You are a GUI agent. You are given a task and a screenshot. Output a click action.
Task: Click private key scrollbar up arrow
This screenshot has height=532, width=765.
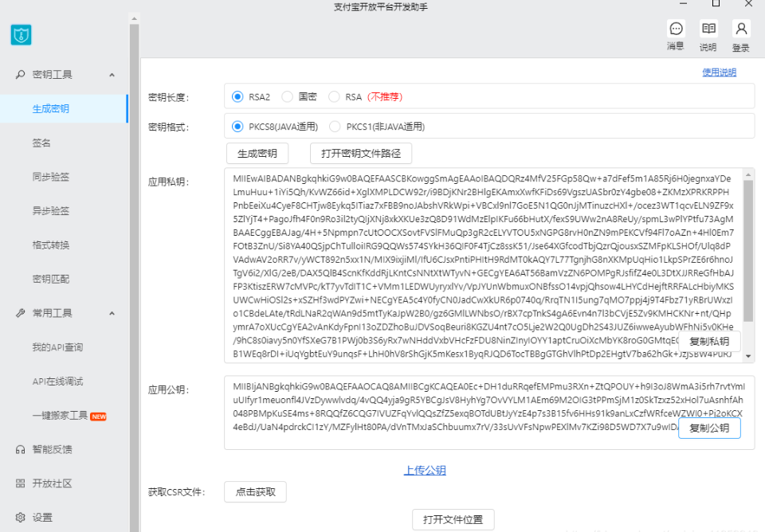point(748,174)
